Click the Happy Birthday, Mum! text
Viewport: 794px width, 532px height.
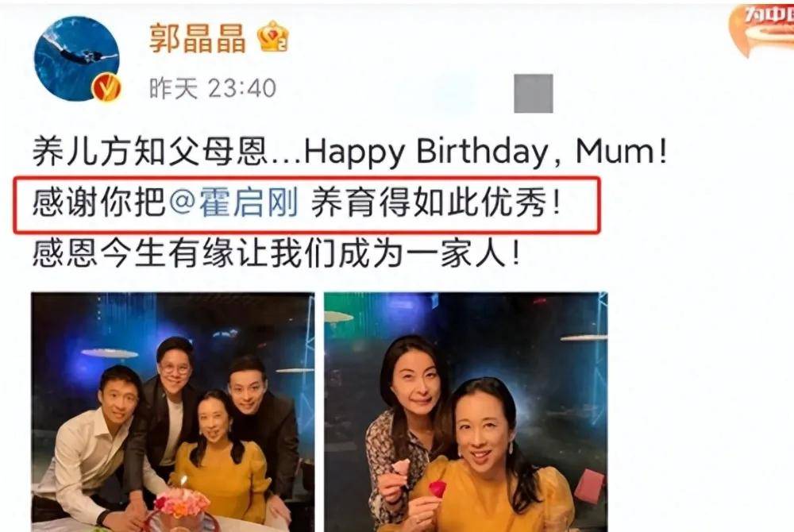(x=486, y=152)
